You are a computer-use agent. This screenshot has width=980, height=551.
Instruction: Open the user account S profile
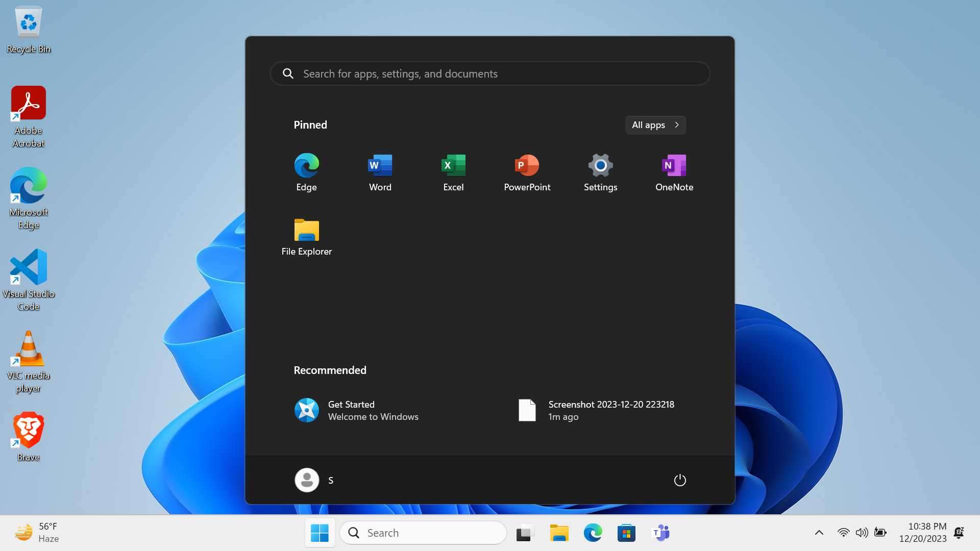tap(314, 480)
